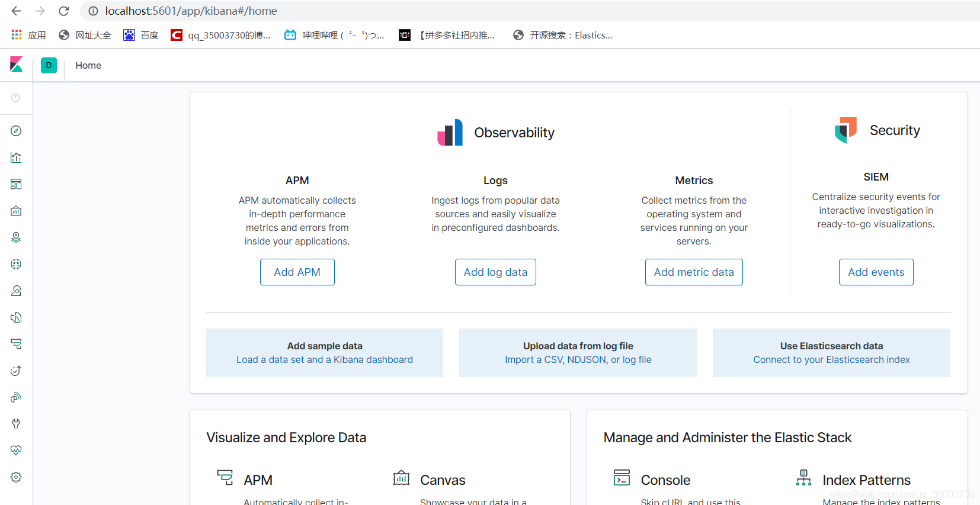Open Connect to your Elasticsearch index link
The height and width of the screenshot is (505, 980).
pos(831,359)
